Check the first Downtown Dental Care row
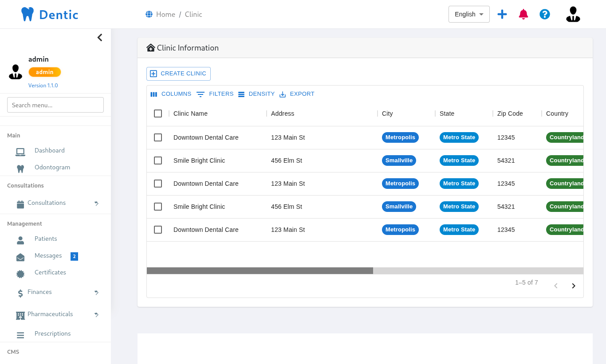The width and height of the screenshot is (606, 364). coord(158,137)
